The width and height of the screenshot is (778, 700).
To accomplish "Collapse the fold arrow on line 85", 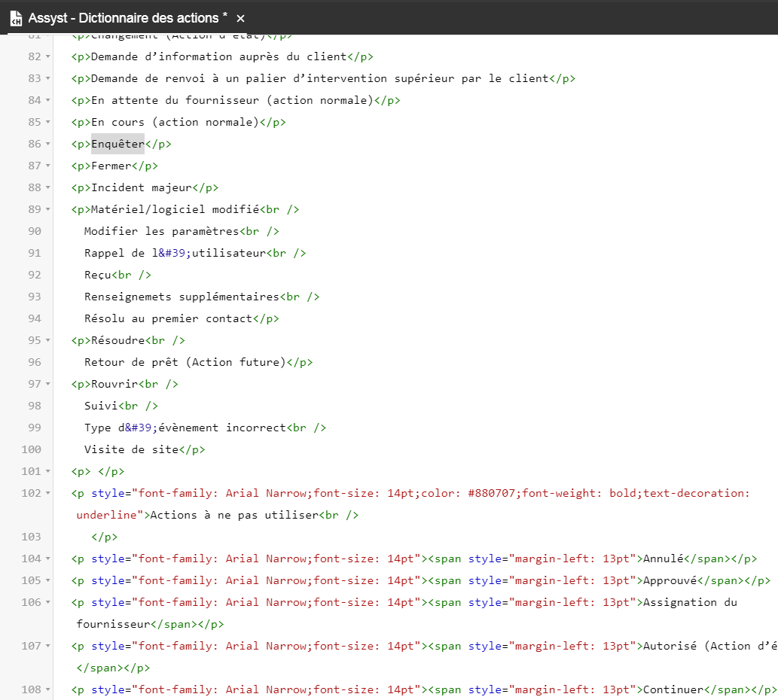I will click(x=48, y=122).
